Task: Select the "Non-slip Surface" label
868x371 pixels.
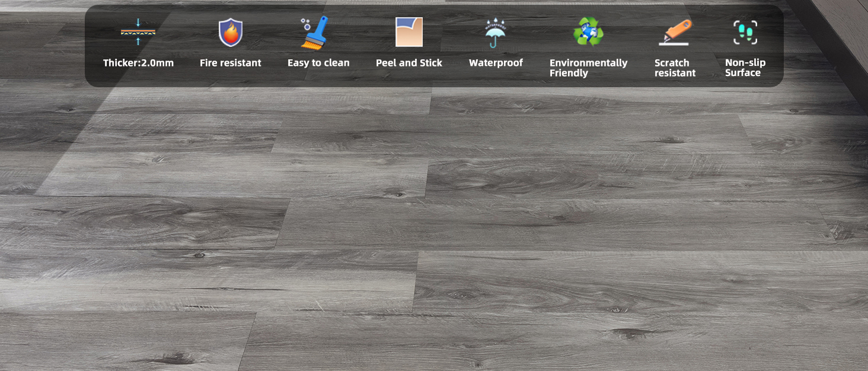Action: [745, 68]
